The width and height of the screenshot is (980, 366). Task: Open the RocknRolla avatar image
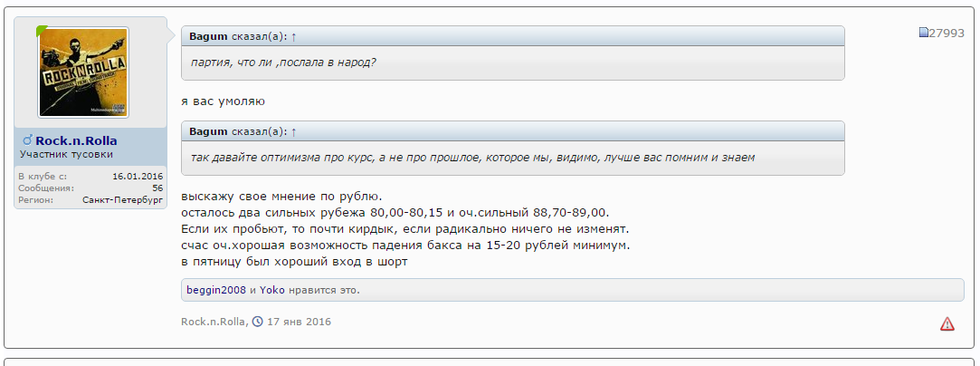tap(83, 72)
